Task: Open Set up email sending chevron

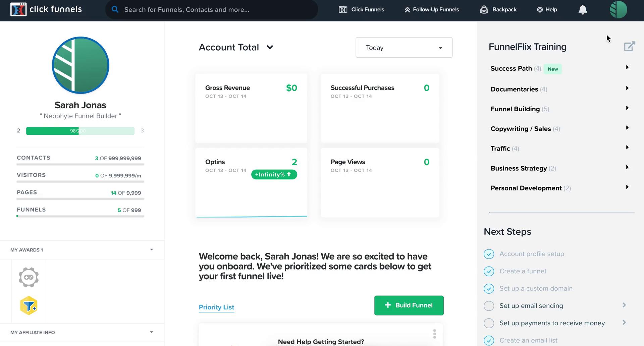Action: click(x=624, y=305)
